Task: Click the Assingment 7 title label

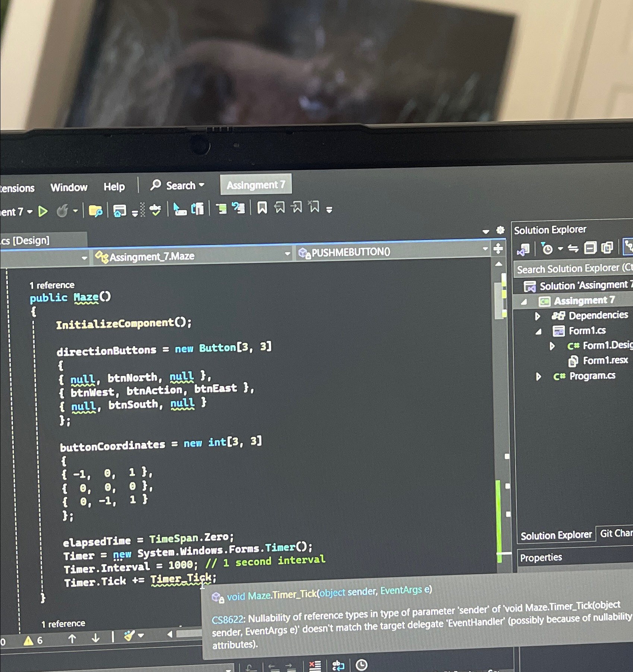Action: (256, 184)
